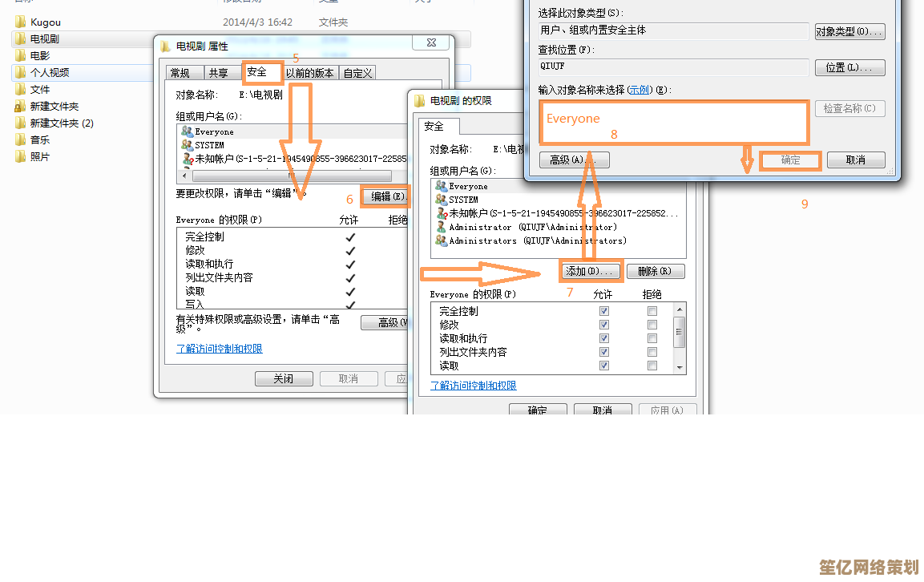Screen dimensions: 924x582
Task: Click left arrow of user list scrollbar
Action: tap(184, 176)
